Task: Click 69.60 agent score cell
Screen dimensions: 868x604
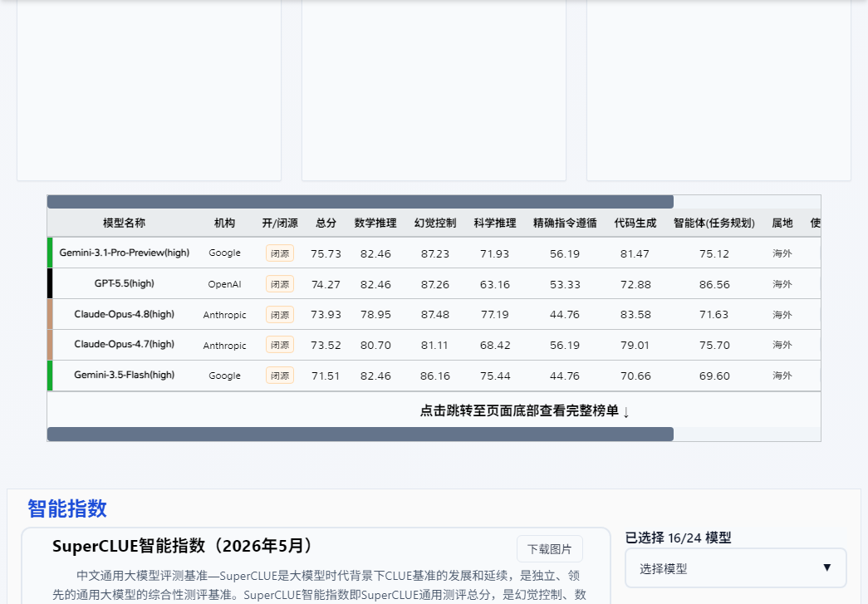Action: click(714, 376)
